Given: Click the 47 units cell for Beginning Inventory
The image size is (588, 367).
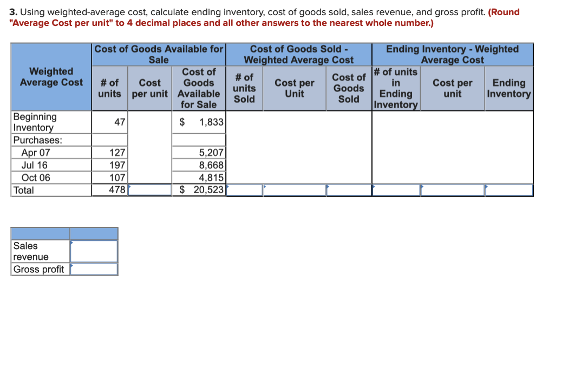Looking at the screenshot, I should 111,122.
